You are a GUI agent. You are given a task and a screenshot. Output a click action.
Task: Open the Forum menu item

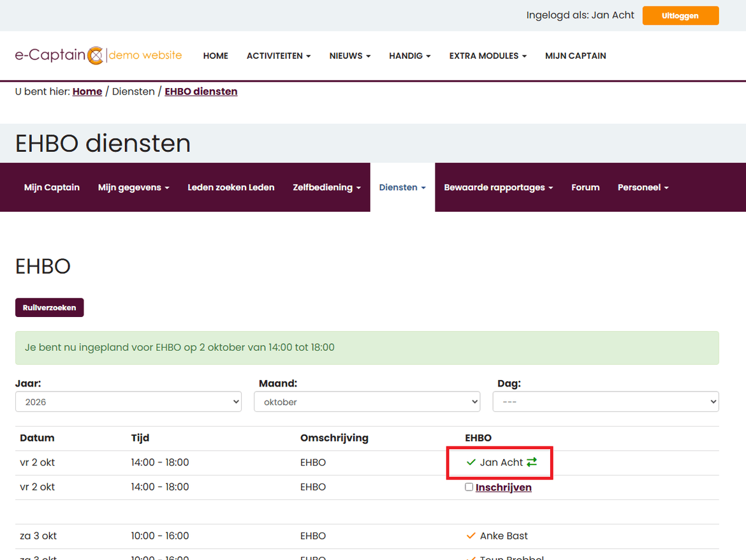(x=585, y=188)
